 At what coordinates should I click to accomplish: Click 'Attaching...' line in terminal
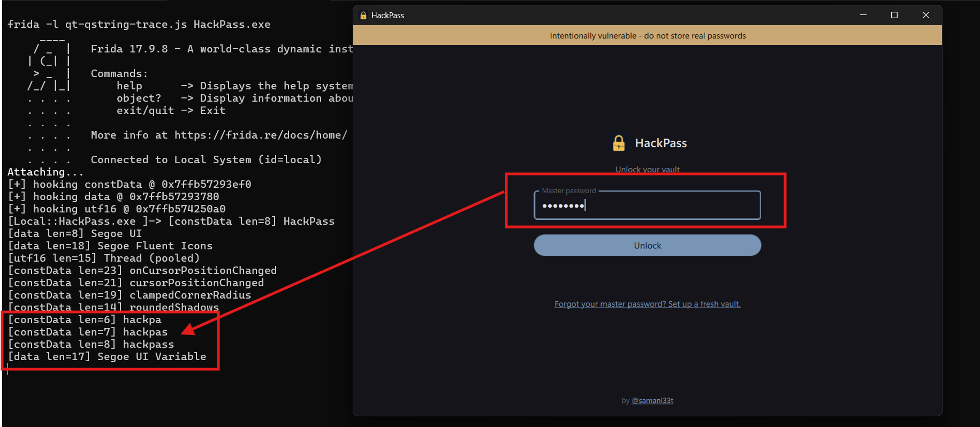pos(45,172)
